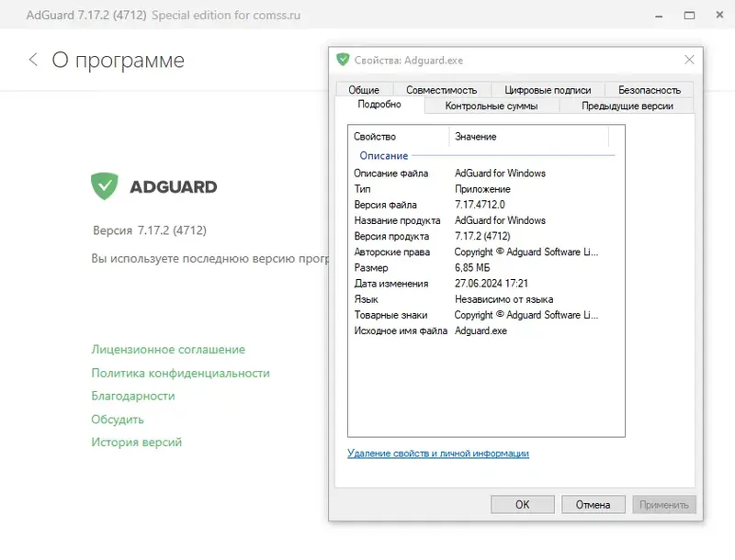Click the shield icon in the Properties dialog title
The image size is (735, 560).
point(343,60)
